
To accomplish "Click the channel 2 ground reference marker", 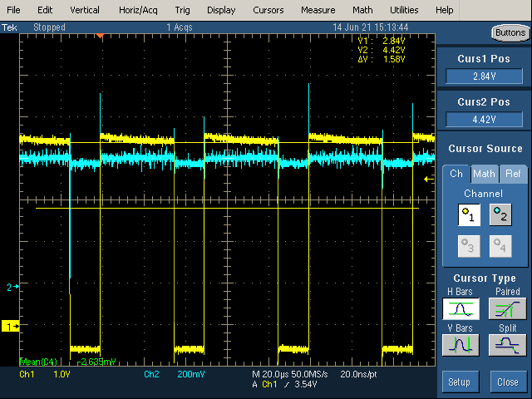I will pos(13,287).
